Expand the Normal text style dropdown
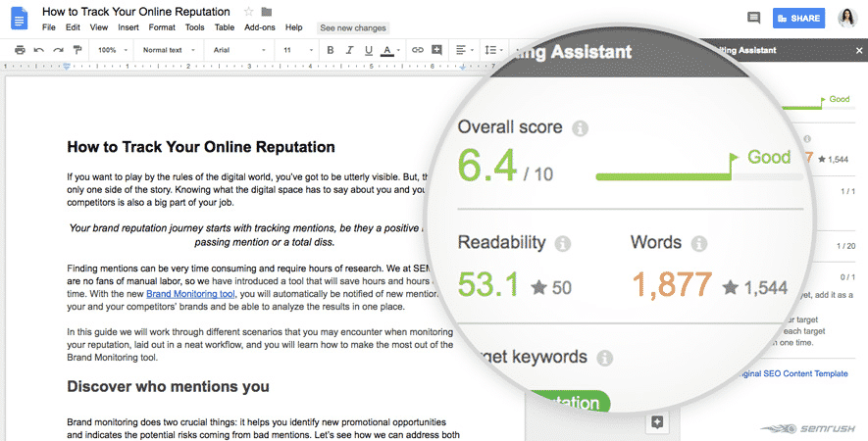The width and height of the screenshot is (868, 441). click(x=168, y=49)
